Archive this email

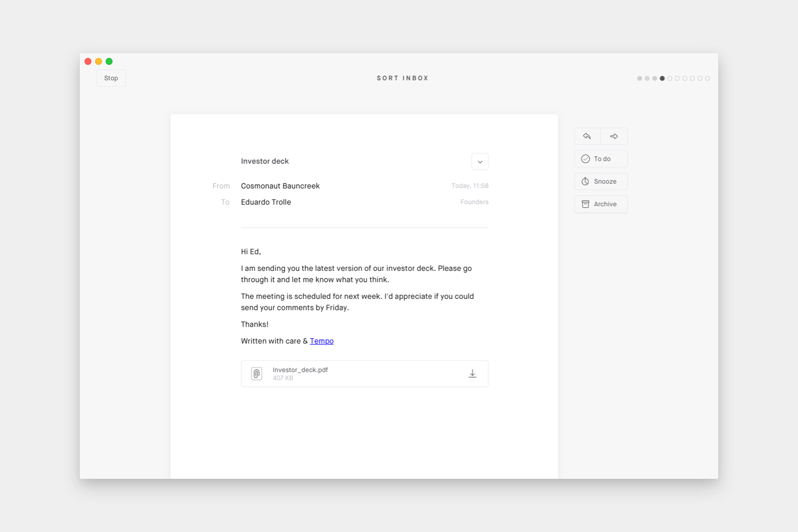pos(601,204)
